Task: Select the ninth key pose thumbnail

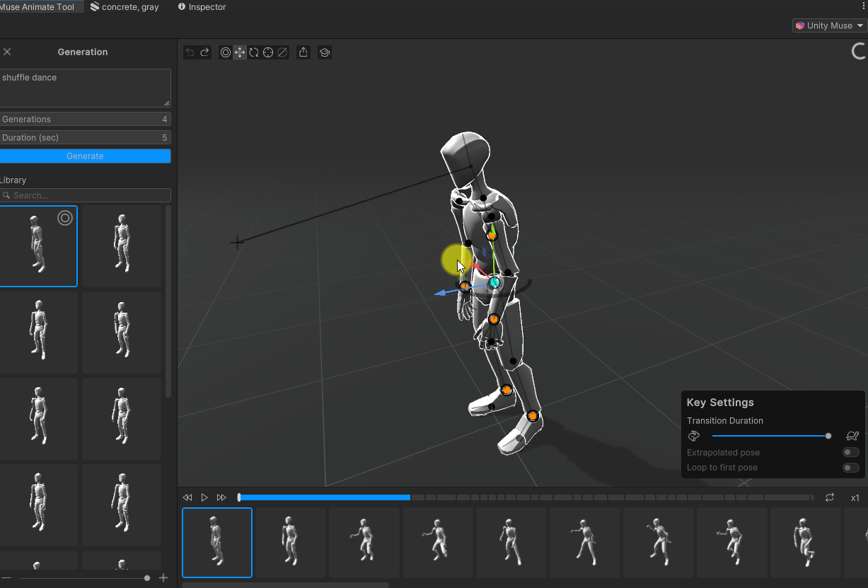Action: [806, 543]
